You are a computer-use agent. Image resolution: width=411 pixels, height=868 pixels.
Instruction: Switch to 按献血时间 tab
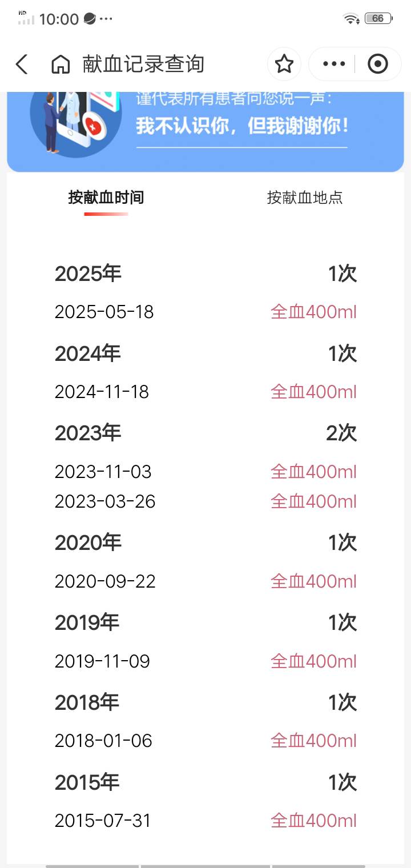(106, 198)
